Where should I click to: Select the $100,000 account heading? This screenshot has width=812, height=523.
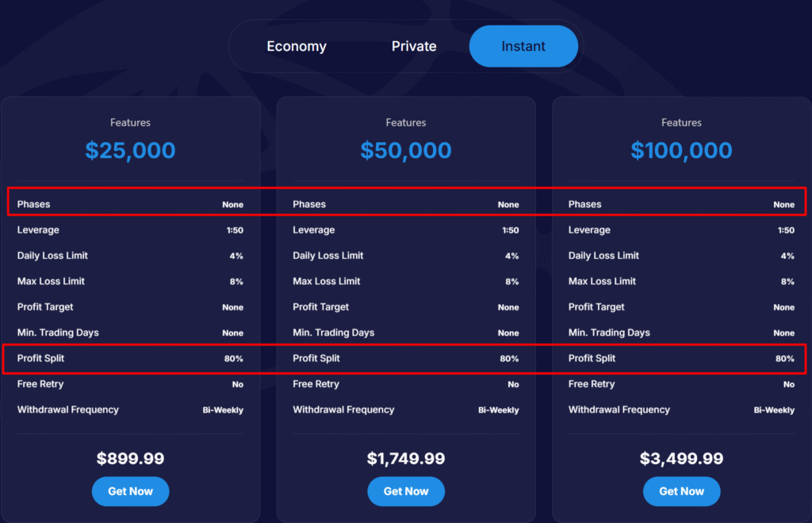click(681, 150)
